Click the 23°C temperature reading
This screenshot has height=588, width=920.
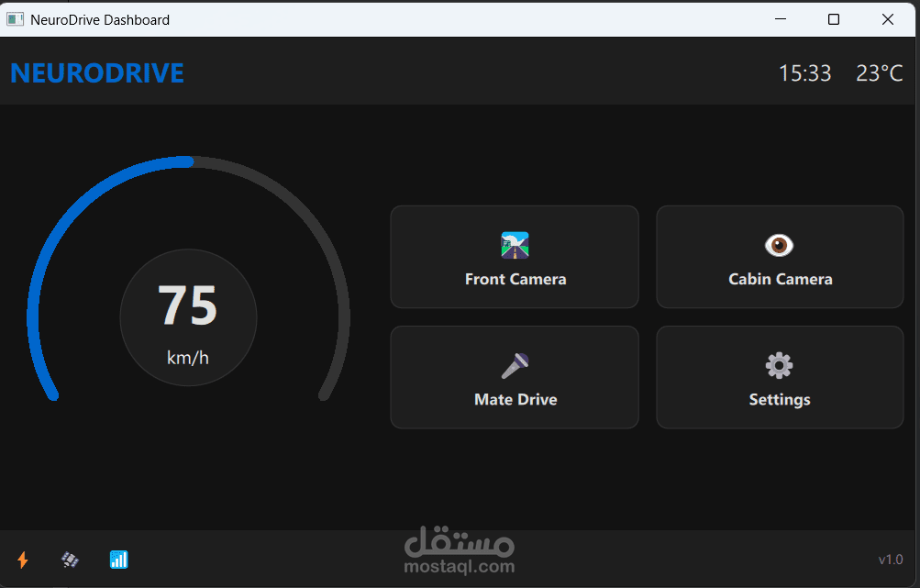click(x=879, y=73)
